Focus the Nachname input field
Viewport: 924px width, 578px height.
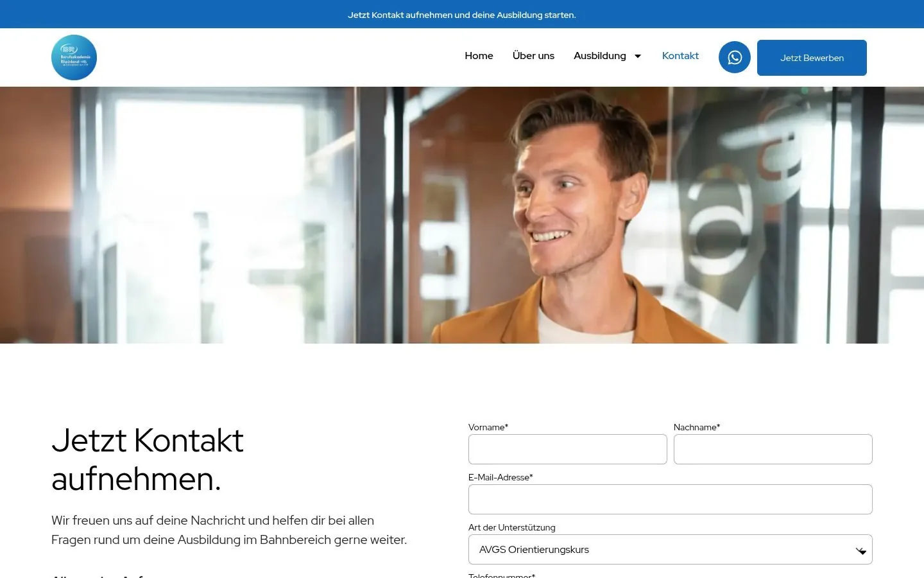point(773,449)
